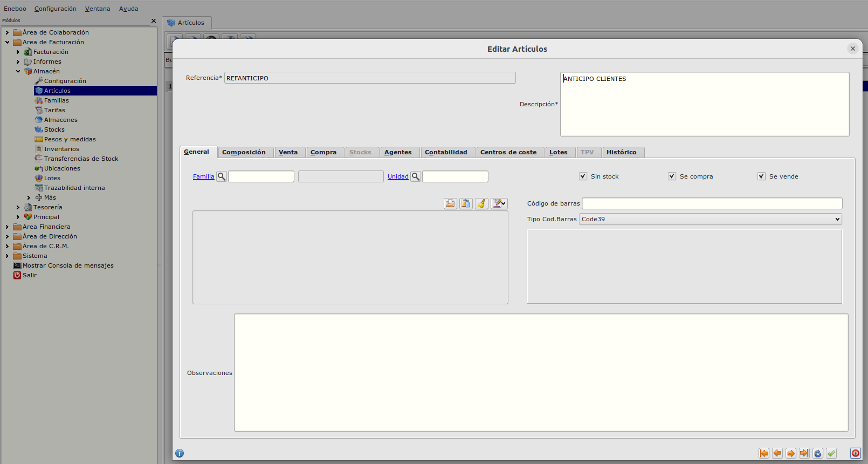The width and height of the screenshot is (868, 464).
Task: Click the Código de barras input field
Action: (712, 203)
